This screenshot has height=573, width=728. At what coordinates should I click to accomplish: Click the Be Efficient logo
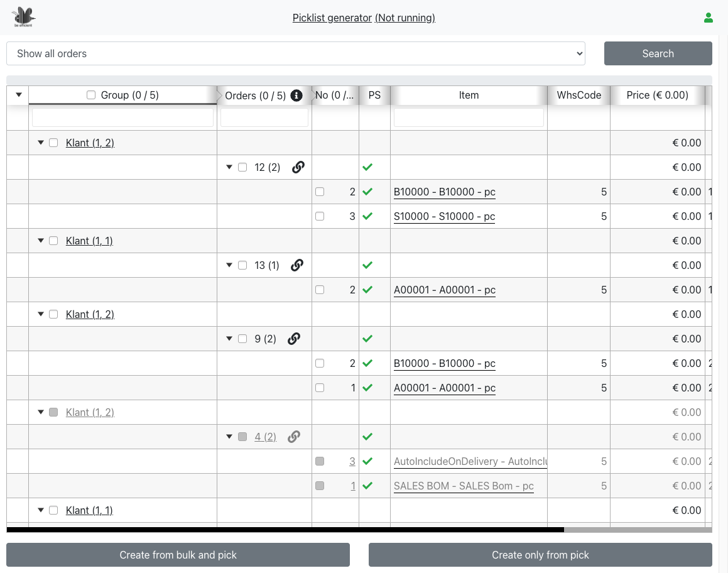pos(24,17)
